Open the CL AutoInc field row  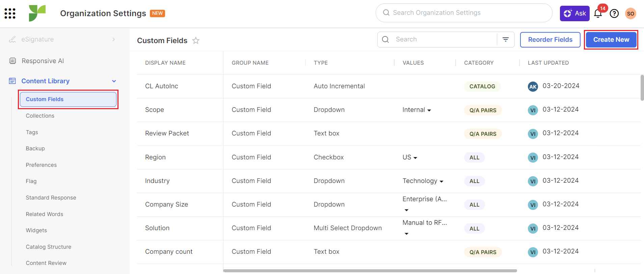click(x=389, y=86)
